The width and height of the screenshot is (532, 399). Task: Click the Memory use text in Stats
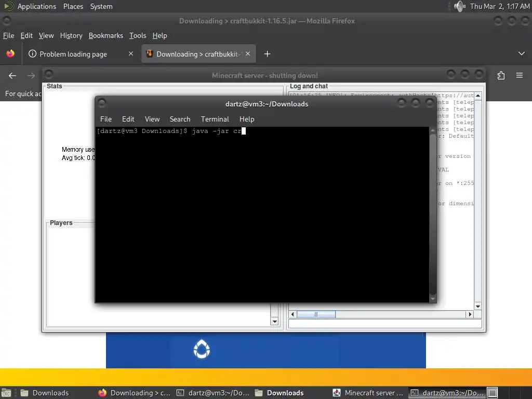78,150
